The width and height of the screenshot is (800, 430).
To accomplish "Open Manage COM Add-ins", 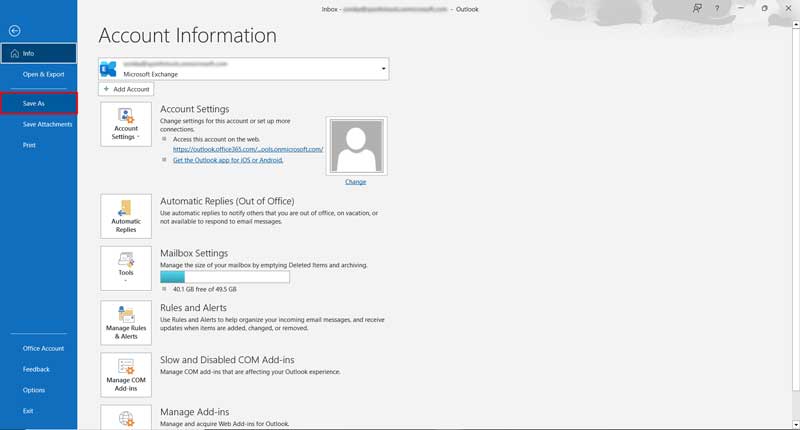I will point(126,375).
